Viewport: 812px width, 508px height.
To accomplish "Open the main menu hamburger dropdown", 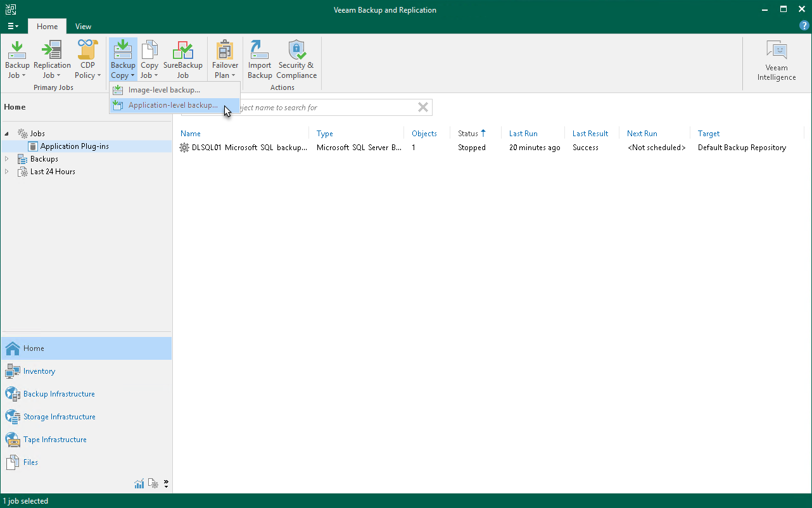I will (13, 26).
